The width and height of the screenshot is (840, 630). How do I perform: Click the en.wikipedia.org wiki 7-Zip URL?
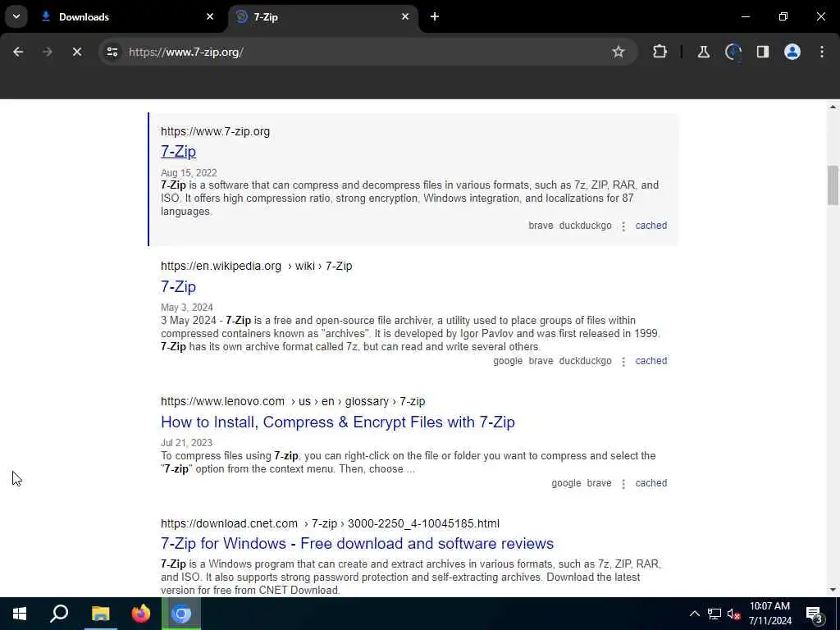(x=257, y=267)
